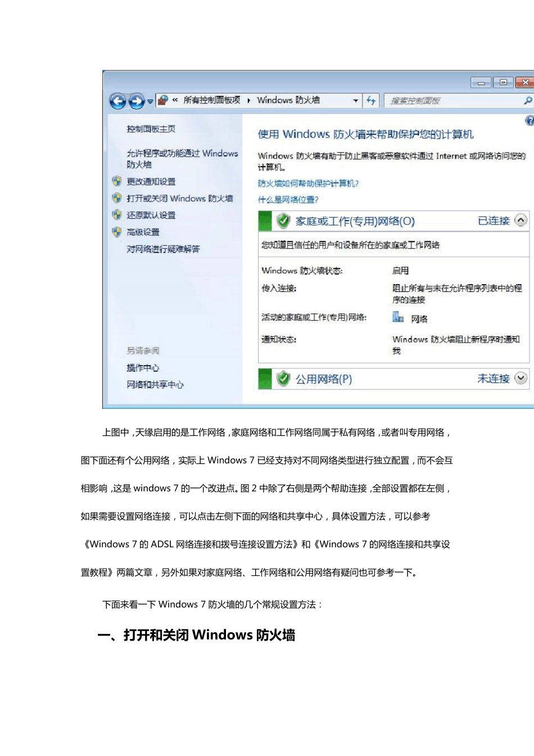534x756 pixels.
Task: Click the 启用 firewall state value
Action: [400, 271]
